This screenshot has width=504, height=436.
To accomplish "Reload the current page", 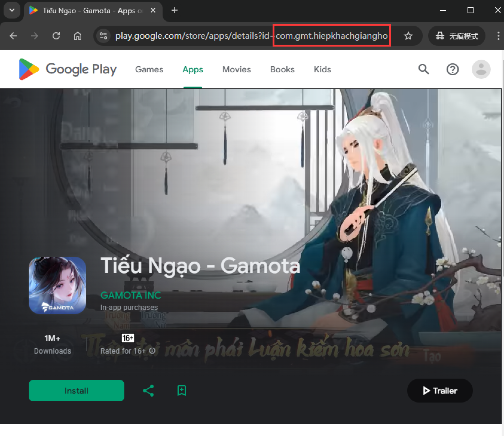I will click(x=56, y=36).
